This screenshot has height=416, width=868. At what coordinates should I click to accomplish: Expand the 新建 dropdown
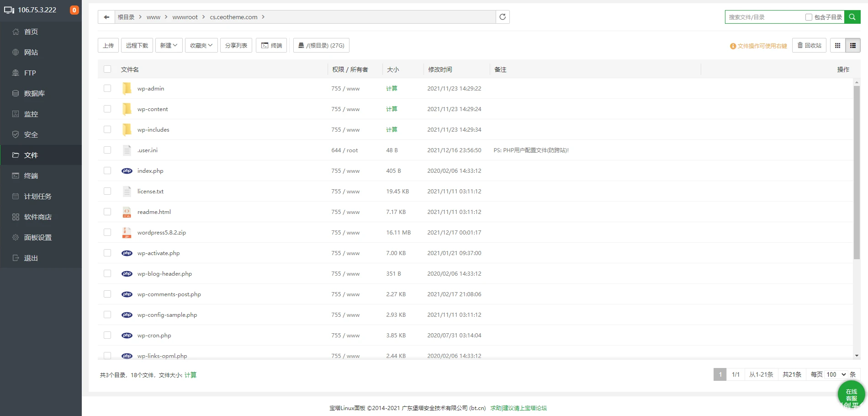(x=169, y=45)
